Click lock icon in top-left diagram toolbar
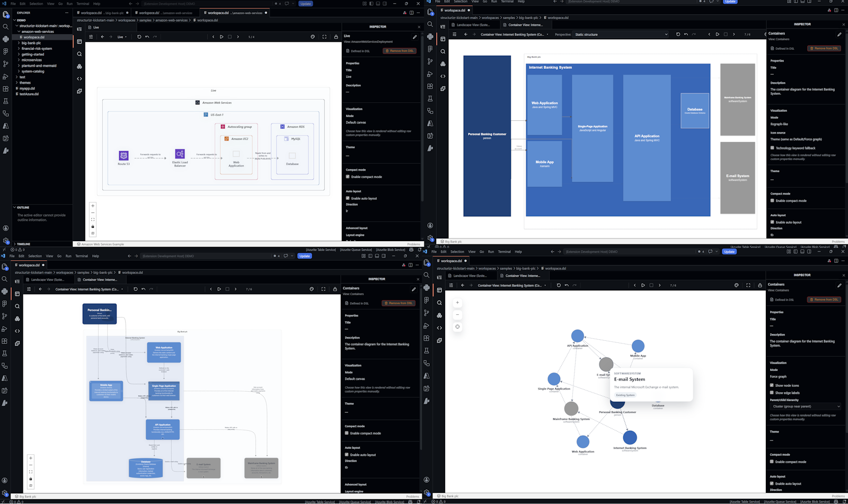 coord(336,37)
